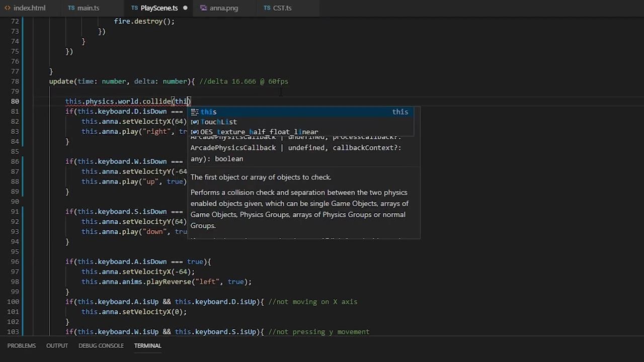The image size is (644, 362).
Task: Click the TS icon on the CST.ts tab
Action: (x=267, y=8)
